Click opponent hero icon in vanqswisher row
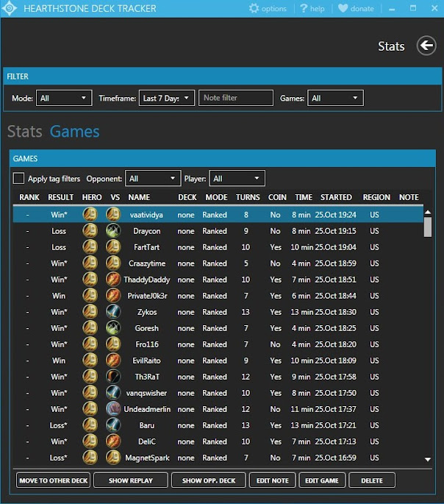 point(113,393)
